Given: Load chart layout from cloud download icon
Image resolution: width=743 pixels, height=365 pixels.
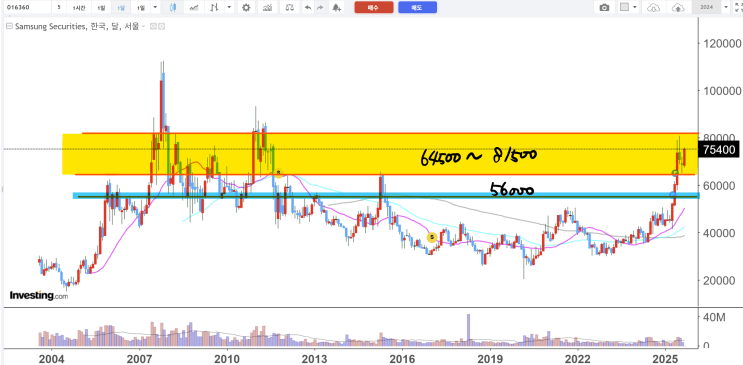Looking at the screenshot, I should (x=653, y=8).
